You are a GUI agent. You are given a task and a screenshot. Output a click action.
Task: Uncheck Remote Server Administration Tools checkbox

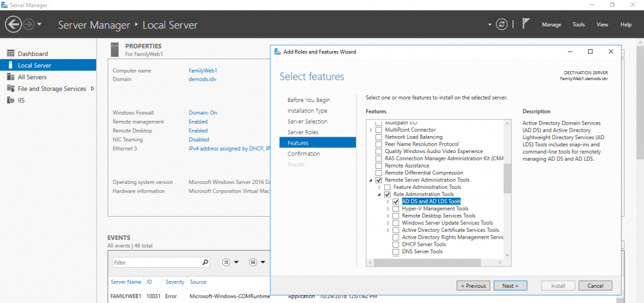click(379, 180)
